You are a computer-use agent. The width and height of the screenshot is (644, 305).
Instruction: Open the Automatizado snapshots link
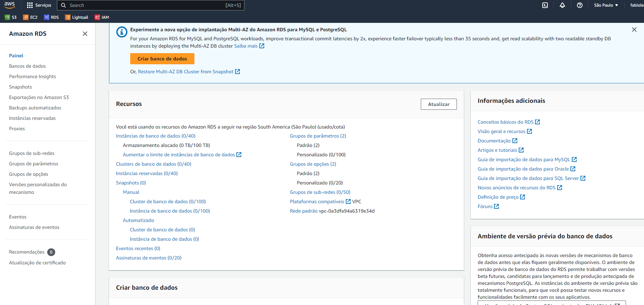[139, 220]
